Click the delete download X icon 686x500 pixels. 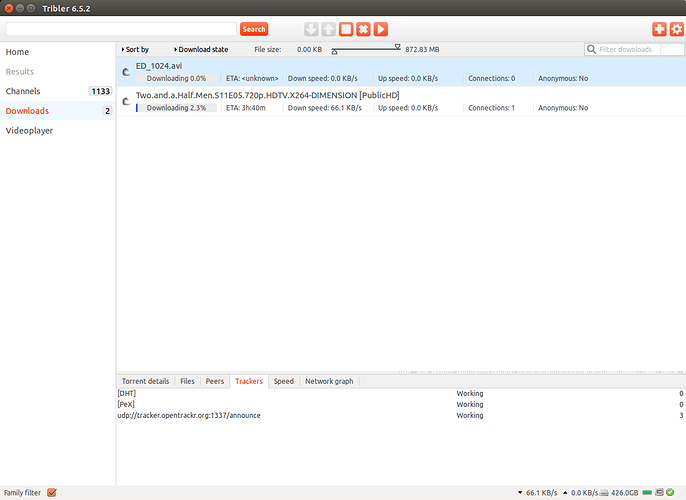point(364,30)
